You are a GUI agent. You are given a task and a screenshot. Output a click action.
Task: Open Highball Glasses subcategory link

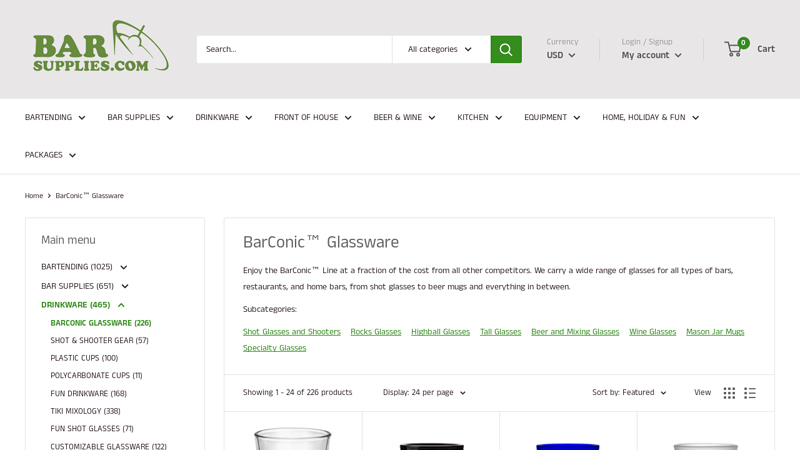pyautogui.click(x=440, y=332)
